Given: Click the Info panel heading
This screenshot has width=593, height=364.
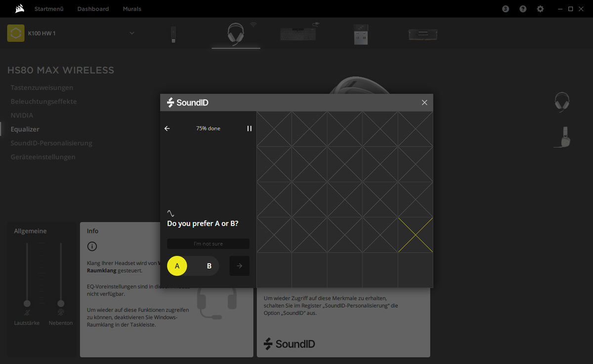Looking at the screenshot, I should [92, 231].
